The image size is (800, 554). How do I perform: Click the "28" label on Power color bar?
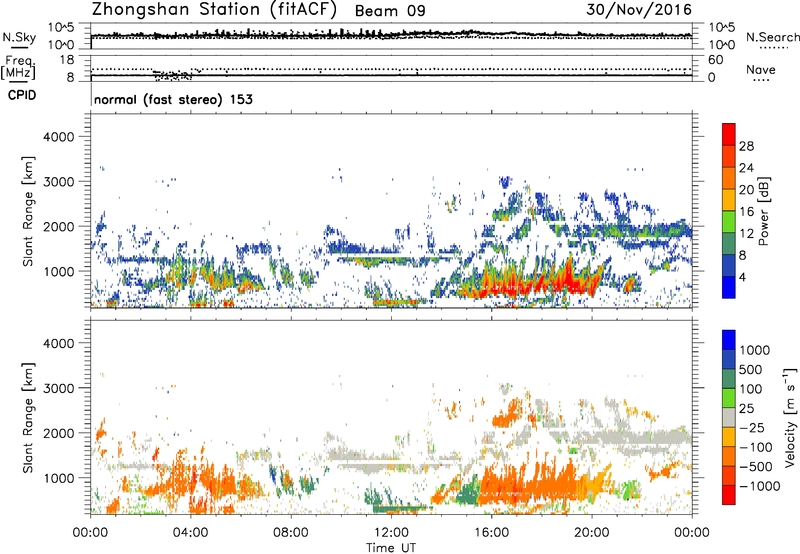[x=746, y=146]
